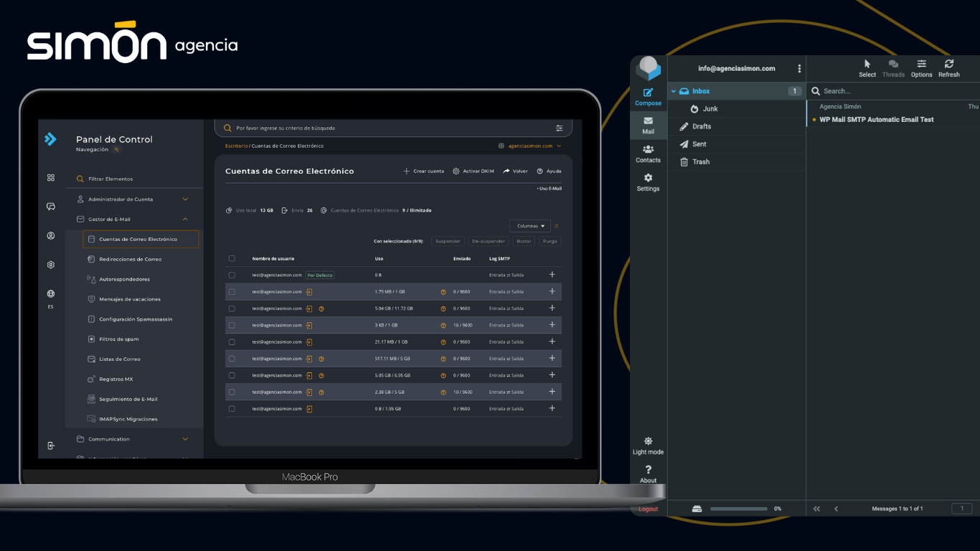Switch webmail to Light mode
The image size is (980, 551).
(648, 446)
